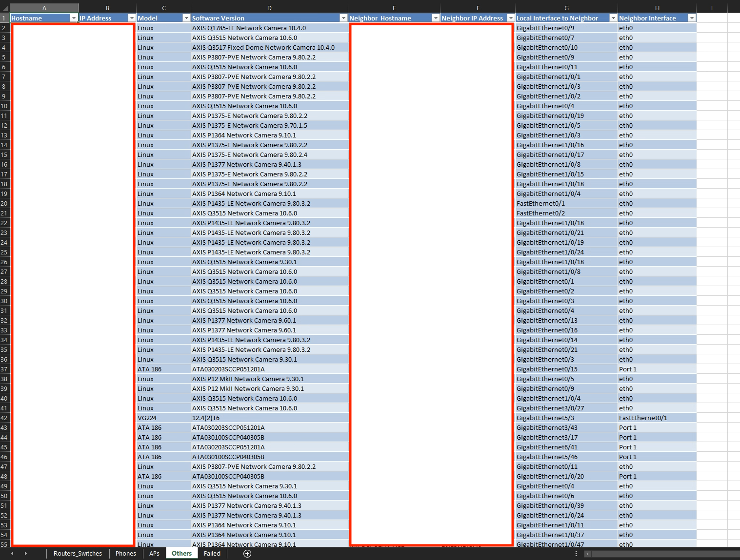This screenshot has width=740, height=560.
Task: Select cell 'AXIS P1375-E Network Camera 9.70.1.5'
Action: coord(269,125)
